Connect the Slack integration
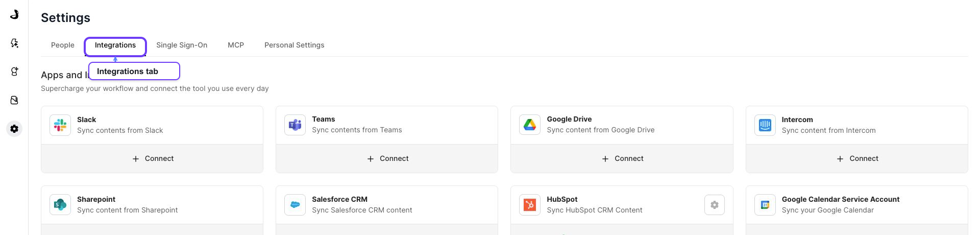Viewport: 980px width, 235px height. (152, 158)
